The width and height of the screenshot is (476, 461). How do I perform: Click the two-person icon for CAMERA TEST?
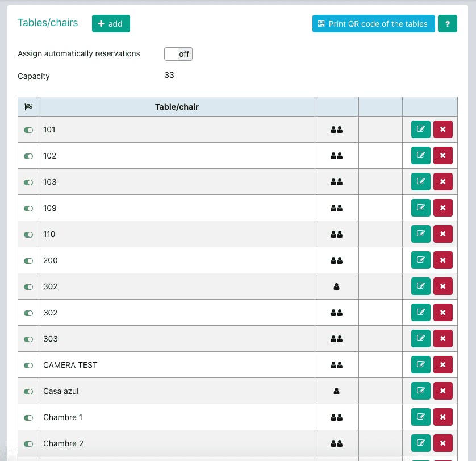click(x=336, y=365)
